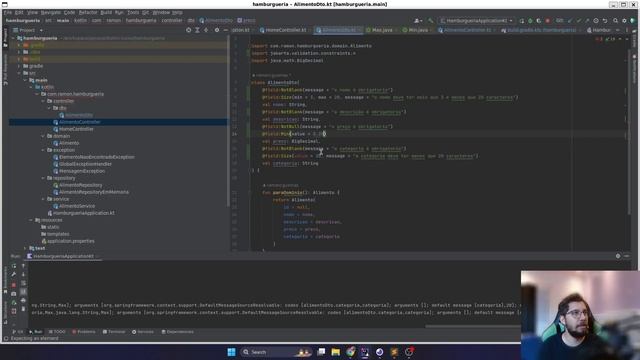The image size is (640, 360).
Task: Toggle scroll to end in the Run panel
Action: click(x=23, y=292)
